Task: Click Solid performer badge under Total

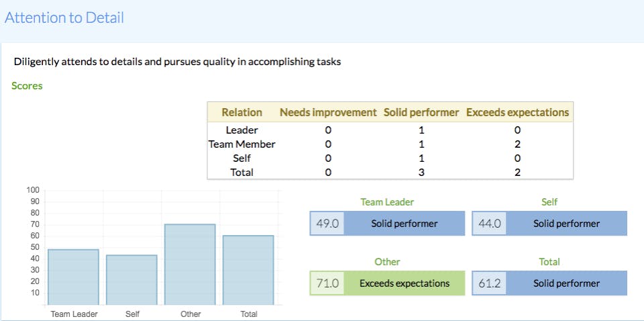Action: (x=567, y=283)
